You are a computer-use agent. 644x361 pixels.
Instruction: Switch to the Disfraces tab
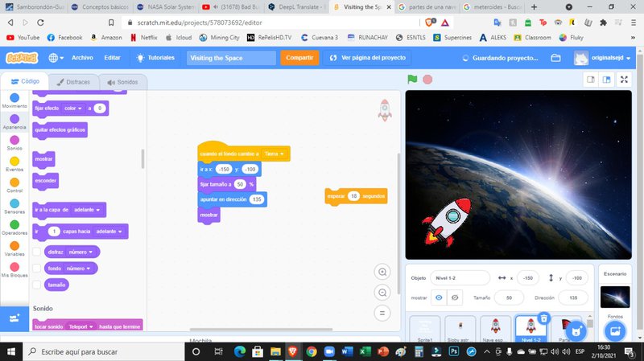tap(73, 82)
